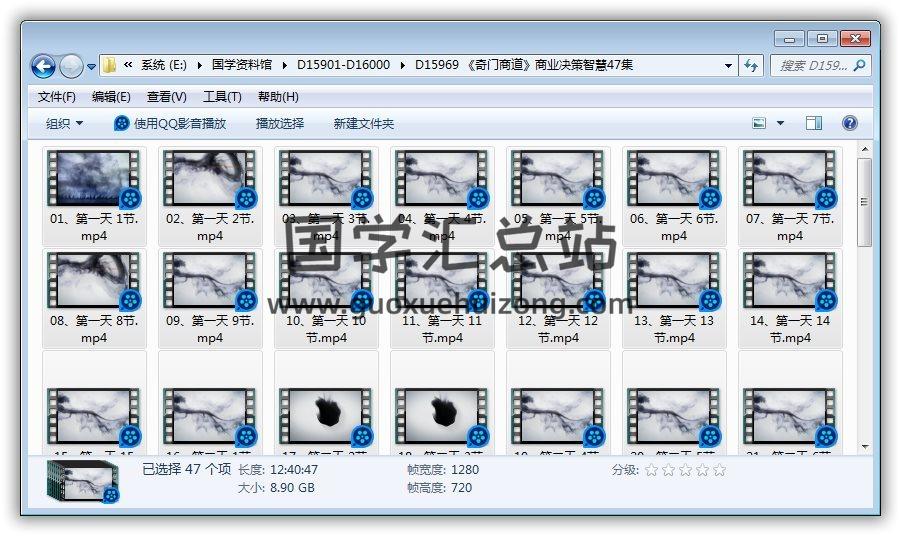Click the change view icon
Viewport: 901px width, 536px height.
click(759, 123)
